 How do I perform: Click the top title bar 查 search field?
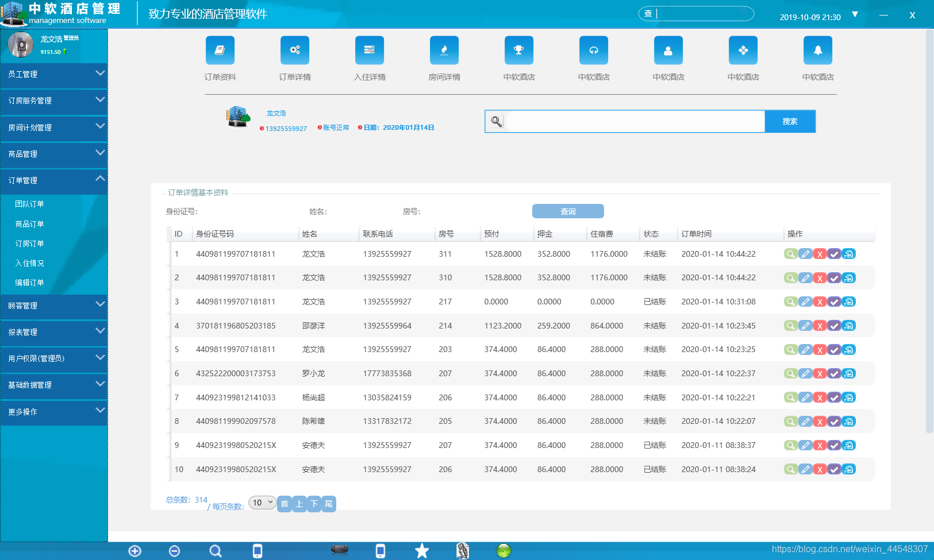point(696,13)
